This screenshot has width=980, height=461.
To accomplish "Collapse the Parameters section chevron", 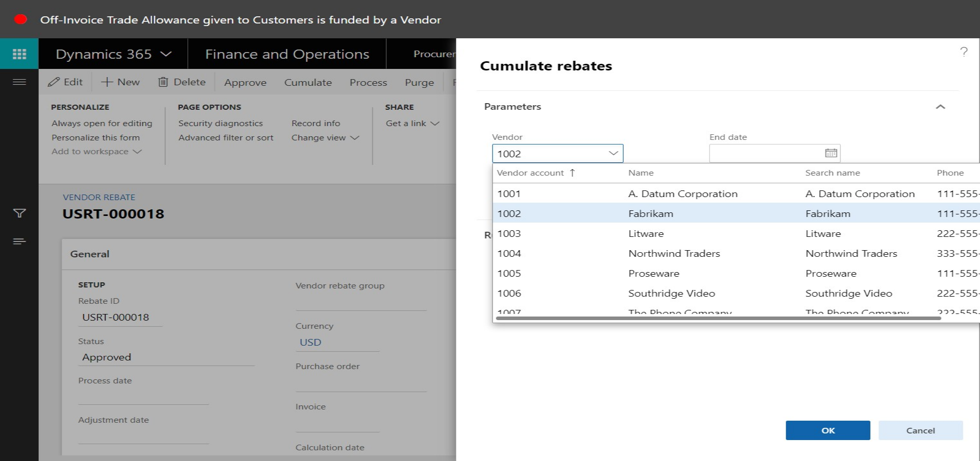I will [940, 107].
